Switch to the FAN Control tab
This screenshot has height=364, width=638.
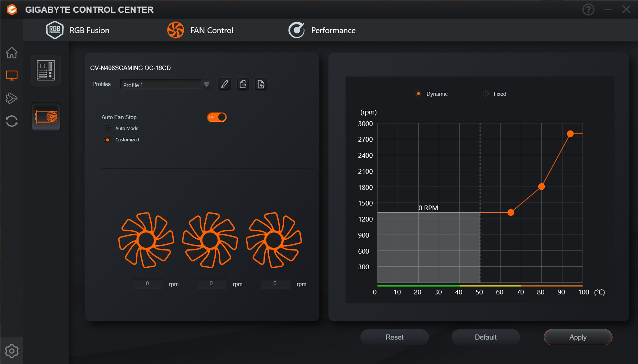coord(200,30)
